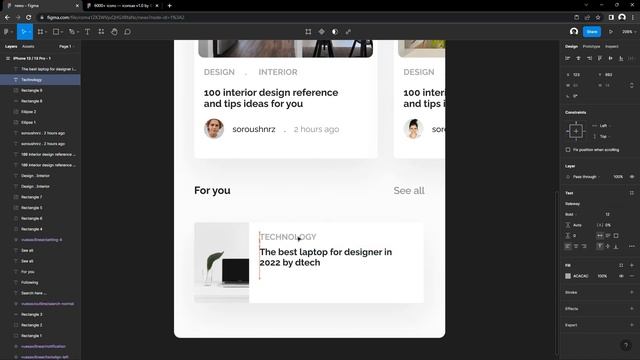Switch to the second browser tab with icons
Viewport: 640px width, 360px height.
coord(122,6)
